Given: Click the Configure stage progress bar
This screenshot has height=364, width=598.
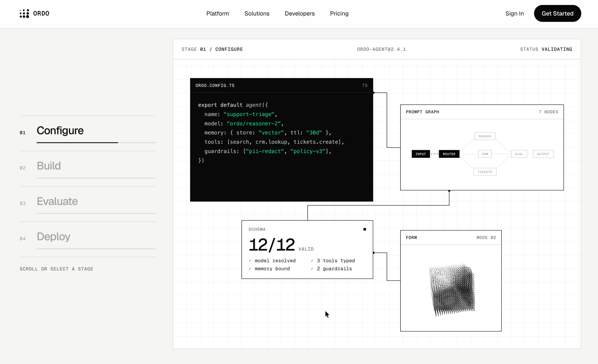Looking at the screenshot, I should pos(96,143).
